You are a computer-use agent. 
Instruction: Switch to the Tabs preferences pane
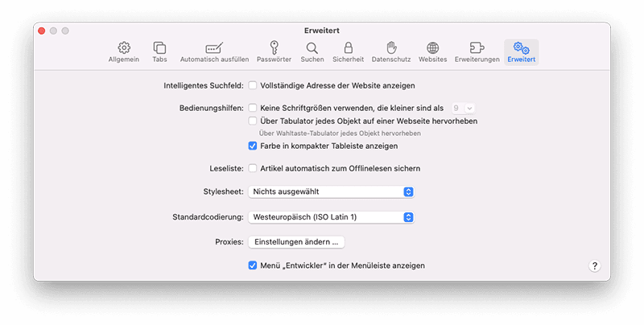159,52
